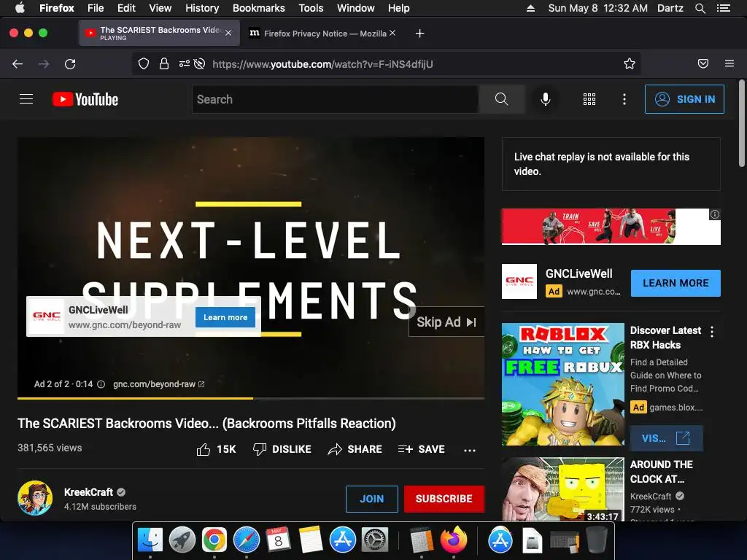Open options menu for Discover Latest RBX Hacks
The height and width of the screenshot is (560, 747).
(x=712, y=332)
